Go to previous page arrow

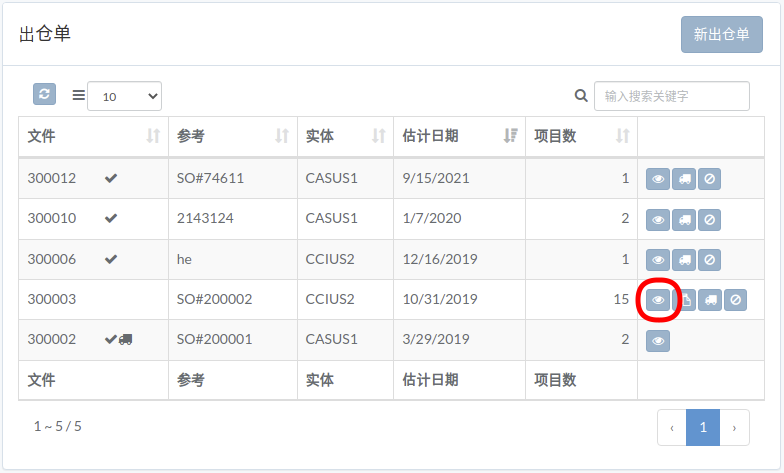[x=672, y=428]
